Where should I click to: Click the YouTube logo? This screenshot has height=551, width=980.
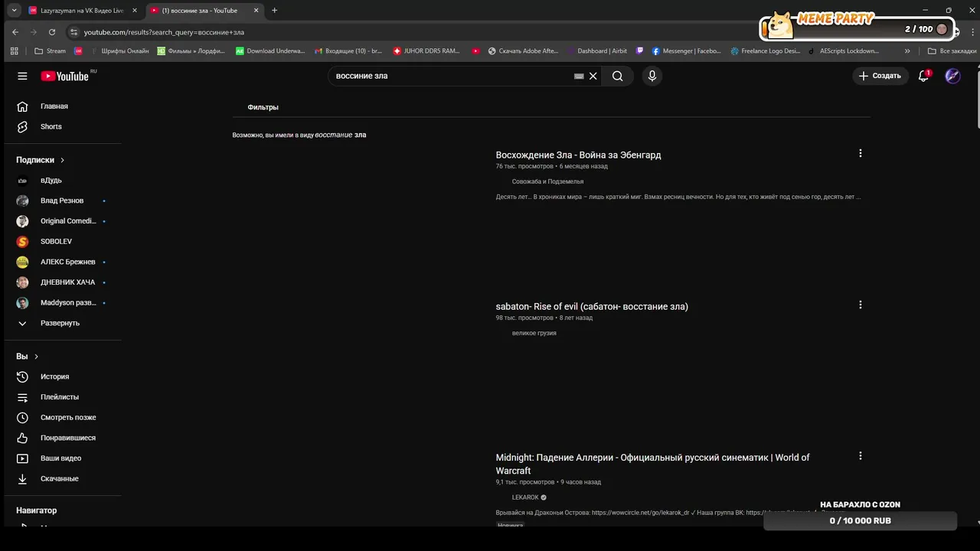(x=65, y=76)
